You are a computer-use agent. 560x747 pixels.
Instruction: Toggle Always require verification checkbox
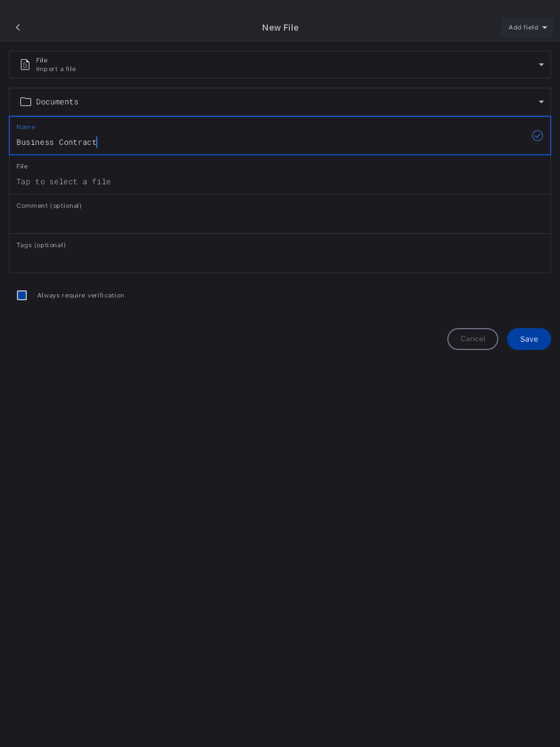[x=22, y=295]
